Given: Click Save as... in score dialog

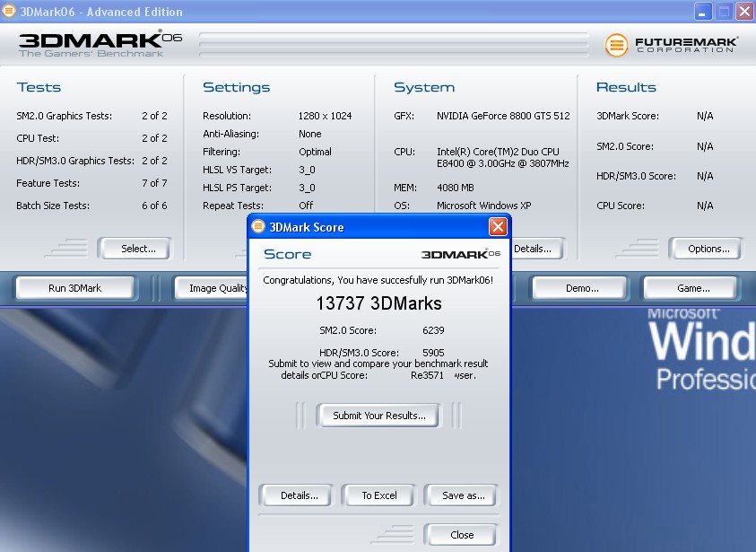Looking at the screenshot, I should pos(461,495).
